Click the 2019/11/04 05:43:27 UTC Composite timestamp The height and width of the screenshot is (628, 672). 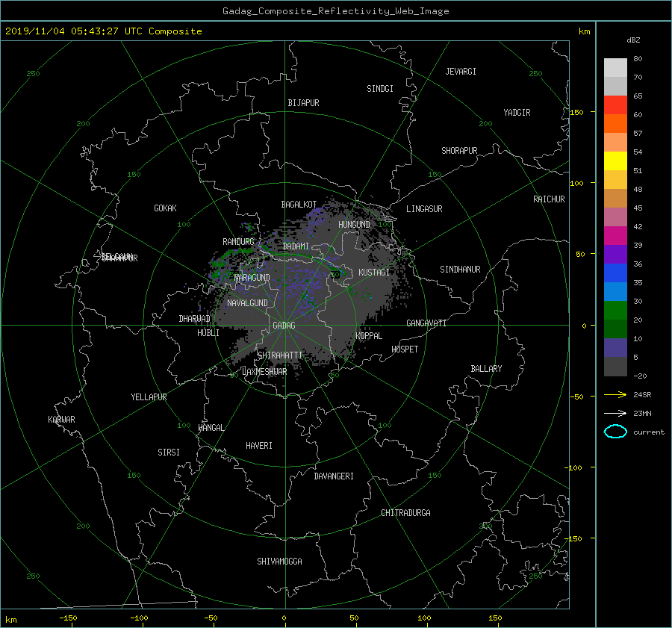tap(103, 31)
